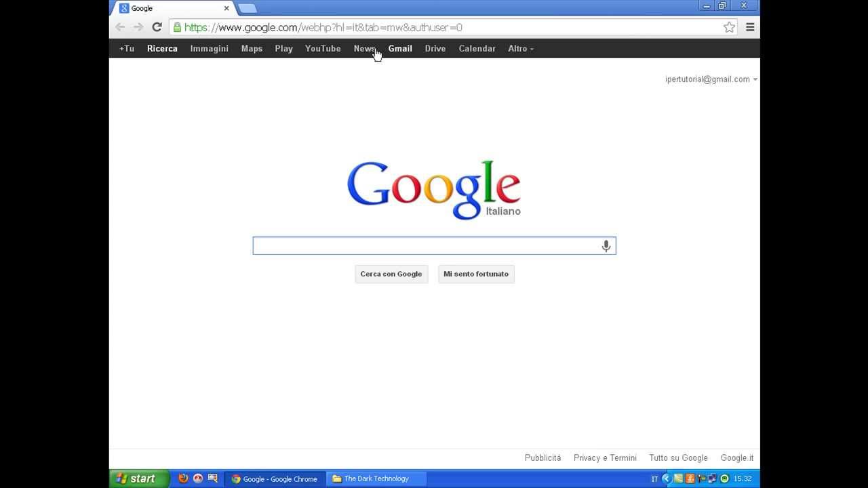Open the Google.it footer link
Viewport: 868px width, 488px height.
(x=737, y=458)
